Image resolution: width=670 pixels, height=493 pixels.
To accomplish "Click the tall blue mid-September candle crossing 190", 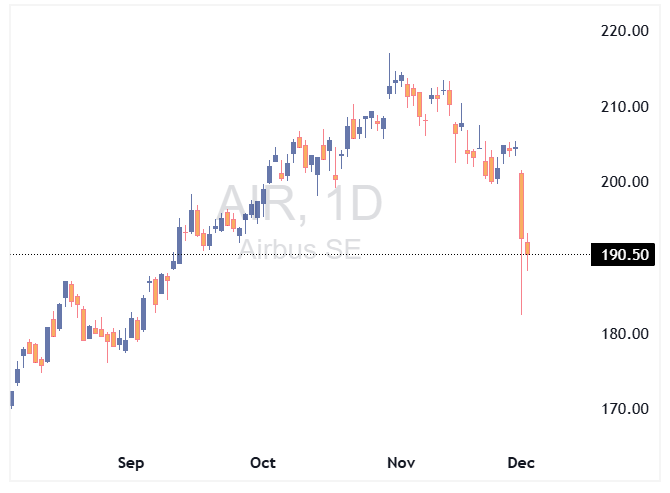I will coord(180,244).
